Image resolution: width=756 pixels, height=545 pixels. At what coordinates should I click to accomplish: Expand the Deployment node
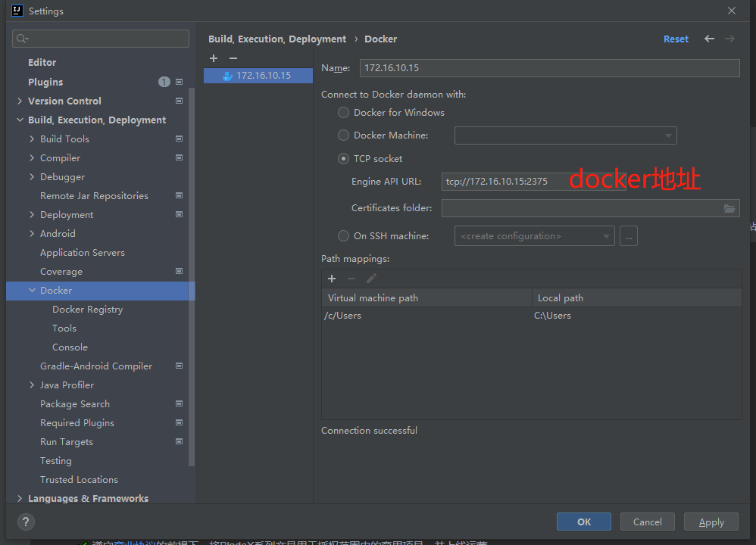[x=32, y=214]
